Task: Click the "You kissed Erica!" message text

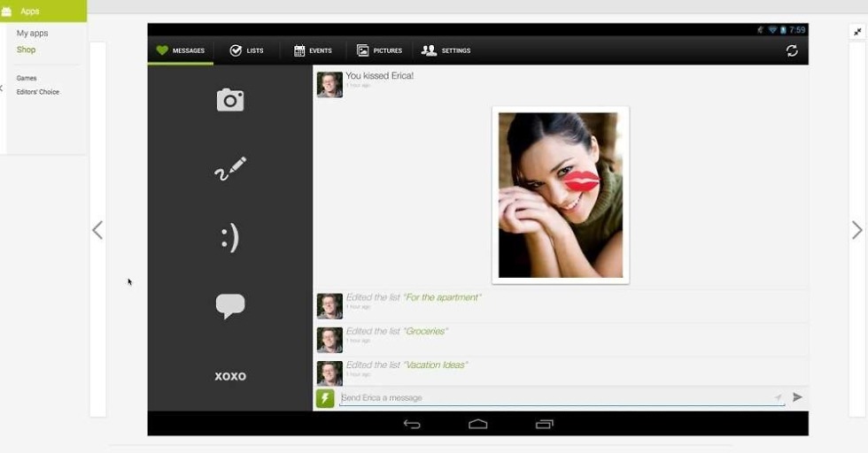Action: click(380, 76)
